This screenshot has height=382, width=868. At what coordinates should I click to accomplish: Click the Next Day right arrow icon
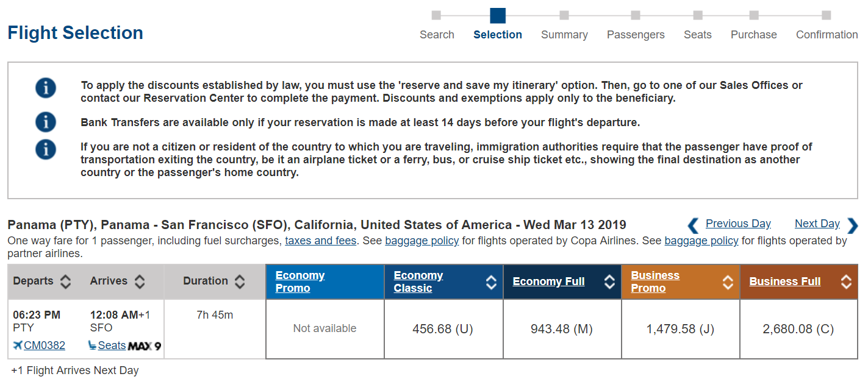(x=852, y=226)
